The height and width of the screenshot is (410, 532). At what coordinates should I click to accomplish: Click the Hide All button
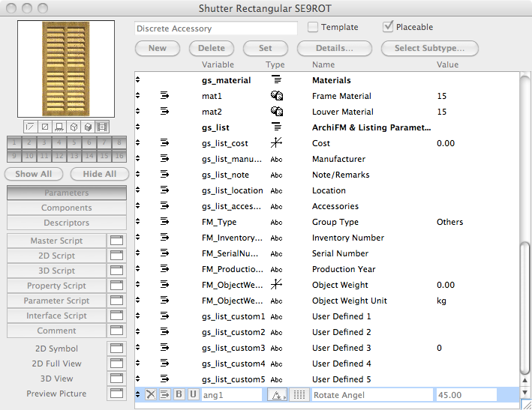[x=99, y=174]
